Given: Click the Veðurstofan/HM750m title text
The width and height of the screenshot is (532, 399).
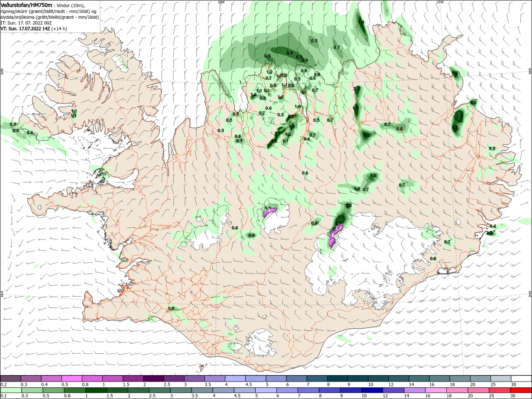Looking at the screenshot, I should point(26,5).
